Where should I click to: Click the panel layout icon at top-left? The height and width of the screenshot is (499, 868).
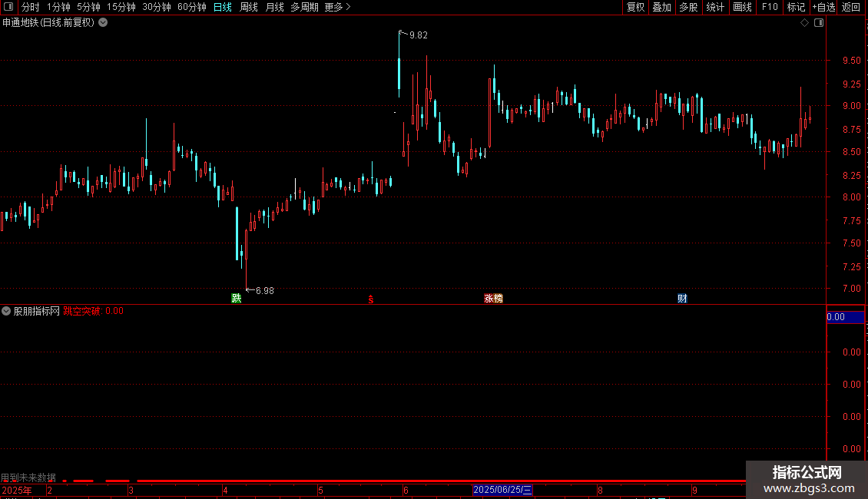8,7
